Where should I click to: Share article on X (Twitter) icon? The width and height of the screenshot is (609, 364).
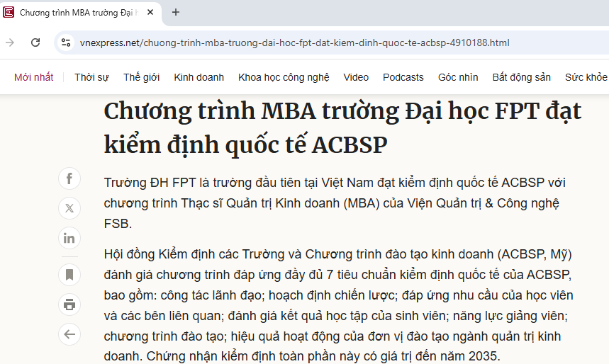pyautogui.click(x=69, y=208)
